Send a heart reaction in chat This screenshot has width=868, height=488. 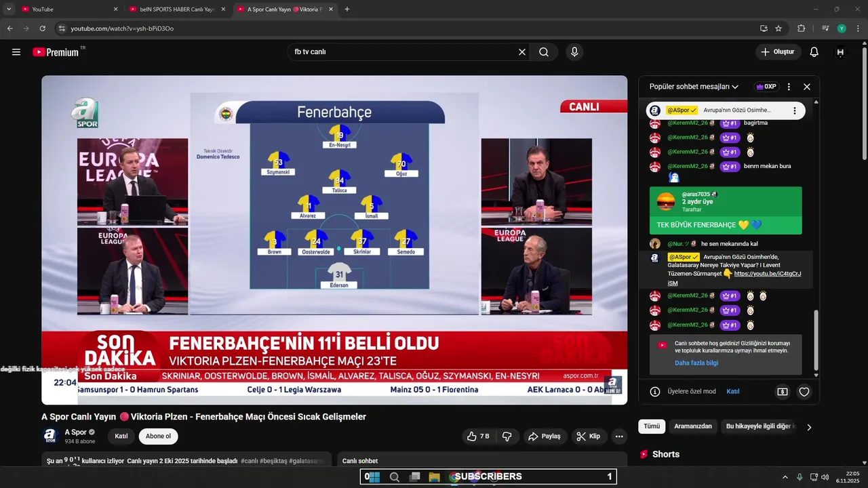pyautogui.click(x=804, y=392)
